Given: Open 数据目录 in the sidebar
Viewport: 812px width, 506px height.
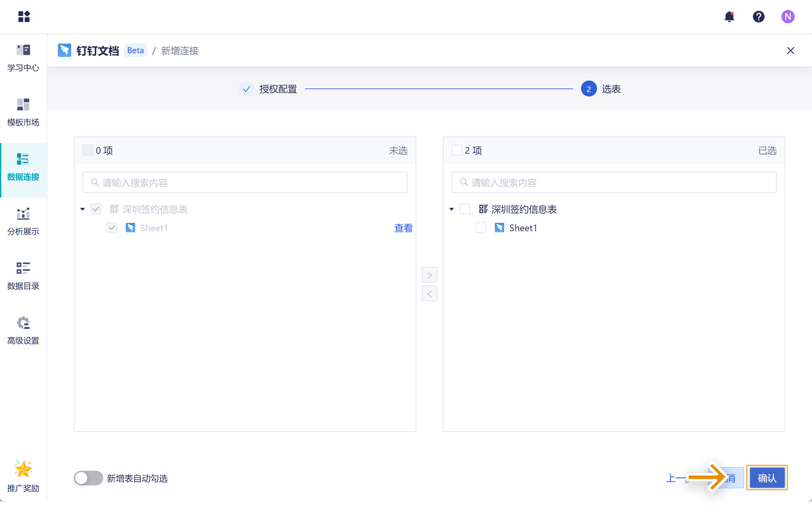Looking at the screenshot, I should 23,276.
